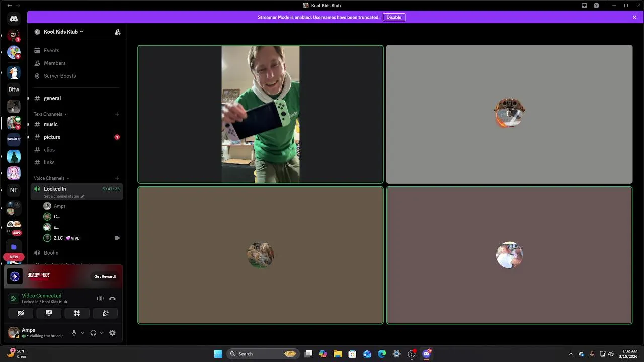Click the pencil icon to set channel status

point(83,196)
